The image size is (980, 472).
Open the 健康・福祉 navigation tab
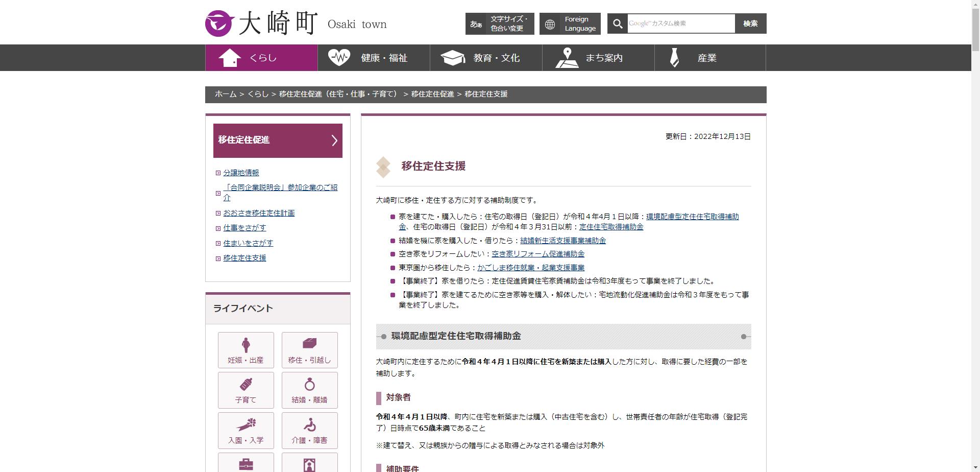coord(374,58)
